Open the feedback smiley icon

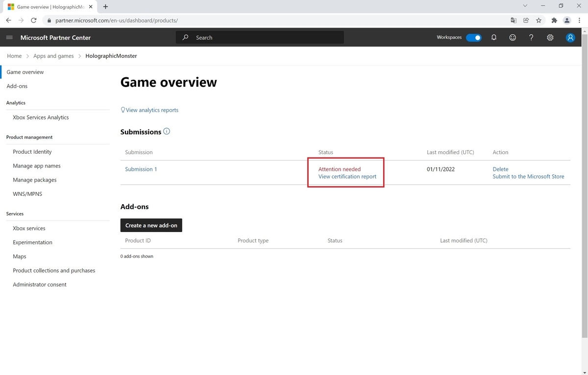[513, 38]
